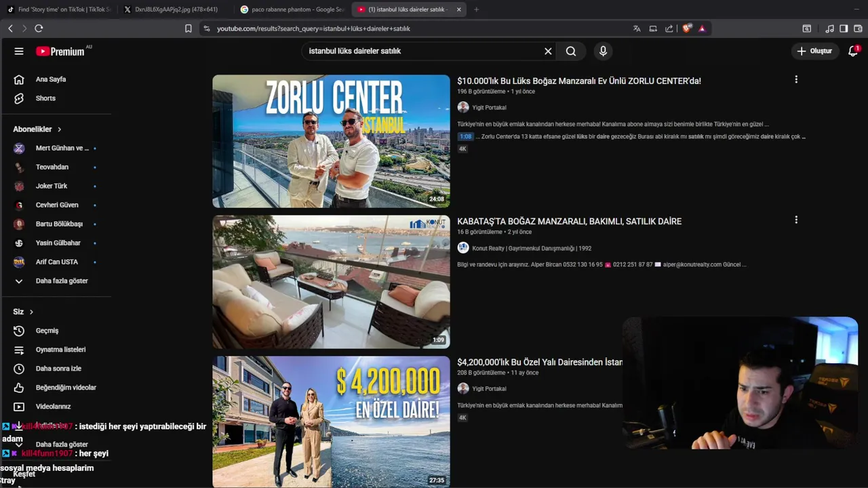Click the Brave Shields lion icon
The height and width of the screenshot is (488, 868).
[x=687, y=28]
